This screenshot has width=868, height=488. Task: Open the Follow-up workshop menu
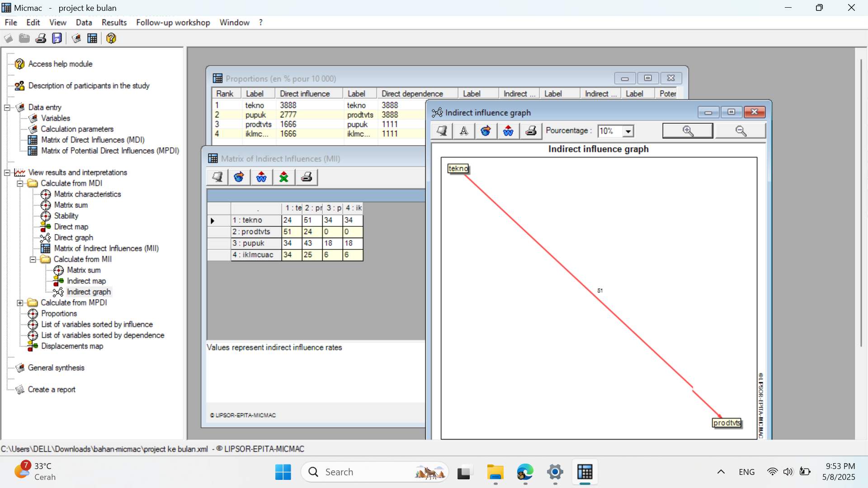pyautogui.click(x=173, y=23)
